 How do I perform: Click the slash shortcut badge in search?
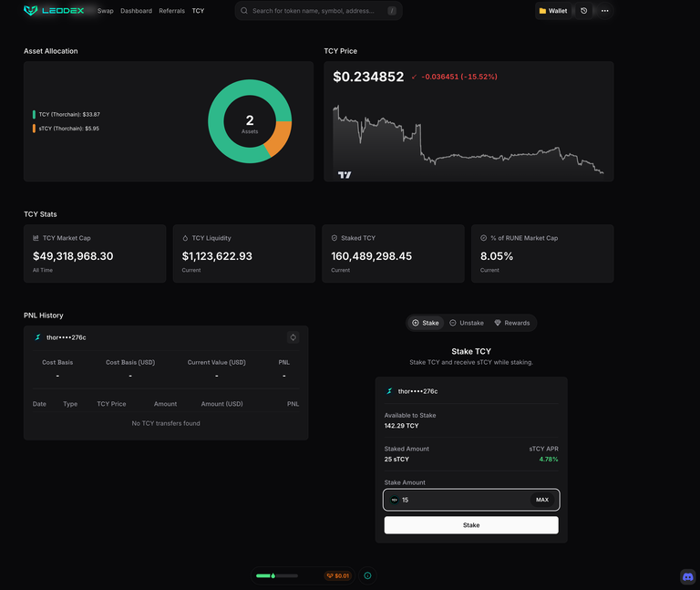click(392, 11)
